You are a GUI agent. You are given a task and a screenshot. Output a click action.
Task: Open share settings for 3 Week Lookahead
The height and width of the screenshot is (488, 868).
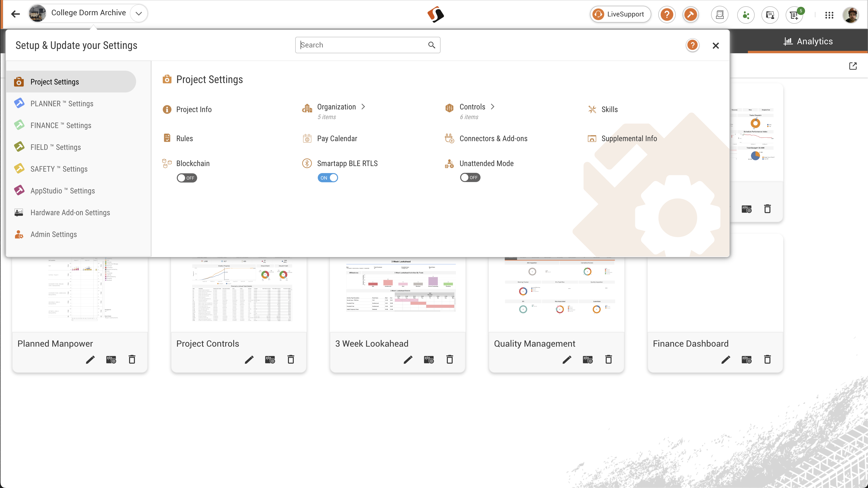point(429,360)
